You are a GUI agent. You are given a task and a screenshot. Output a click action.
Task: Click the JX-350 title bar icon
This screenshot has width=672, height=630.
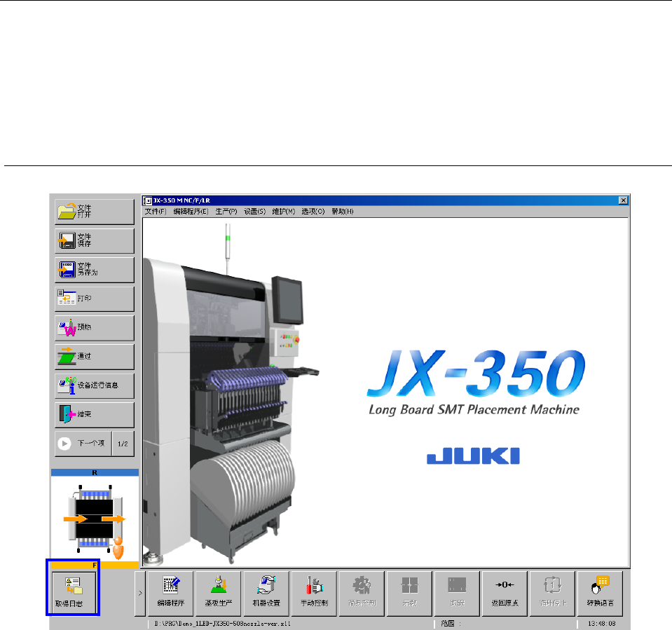(x=148, y=200)
